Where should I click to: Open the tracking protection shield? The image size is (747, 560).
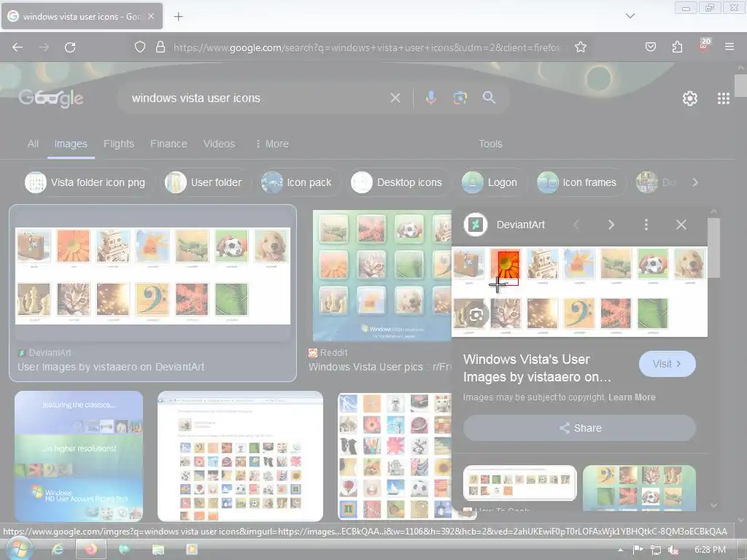coord(139,47)
